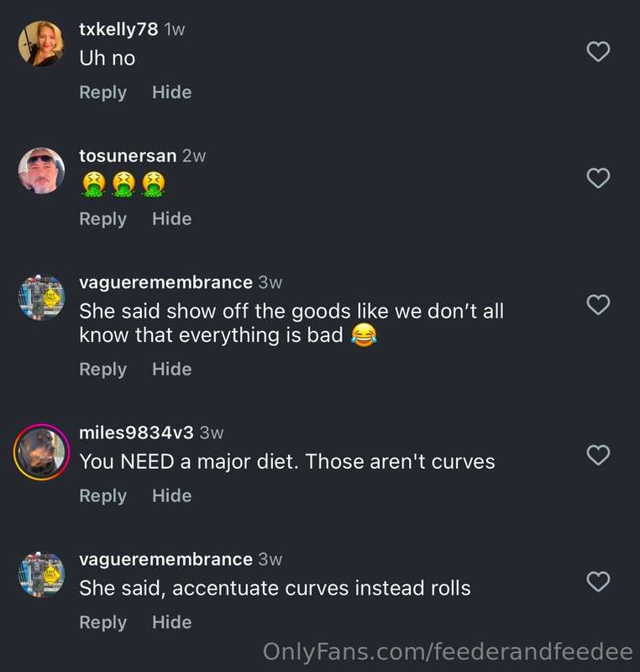The height and width of the screenshot is (672, 640).
Task: Like the miles9834v3 "major diet" comment
Action: pos(598,454)
